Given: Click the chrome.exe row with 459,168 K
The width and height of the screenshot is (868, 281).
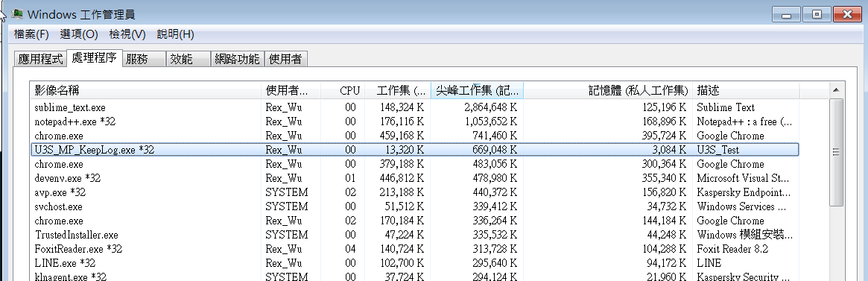Looking at the screenshot, I should [414, 136].
